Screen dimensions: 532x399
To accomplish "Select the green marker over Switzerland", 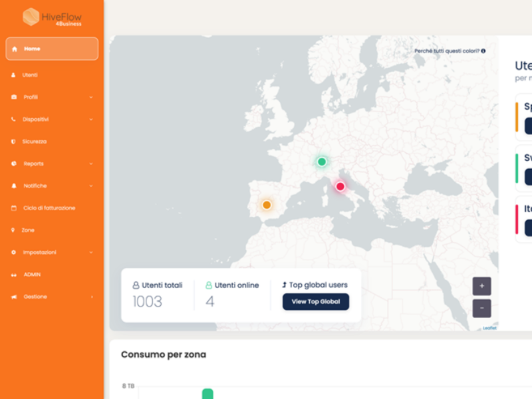I will pos(322,162).
